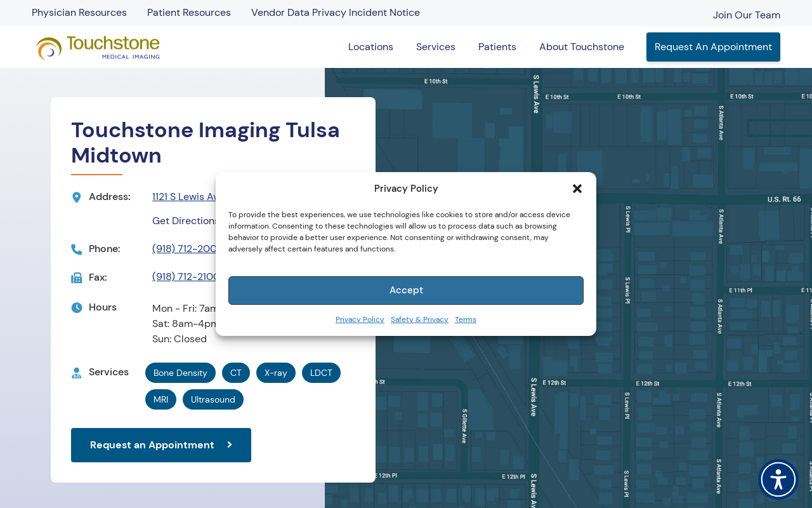Screen dimensions: 812x508
Task: Click the address map pin icon
Action: pos(77,197)
